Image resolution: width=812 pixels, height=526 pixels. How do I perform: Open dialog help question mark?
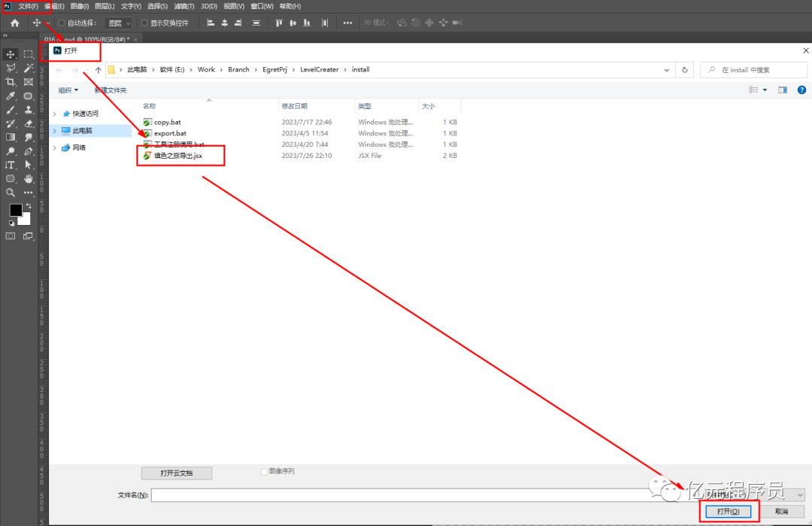click(x=801, y=90)
